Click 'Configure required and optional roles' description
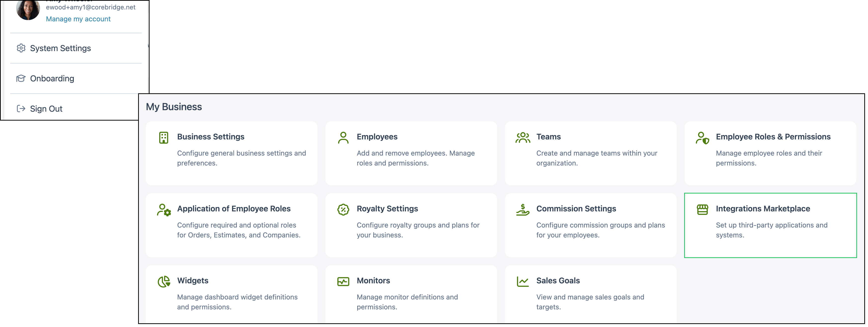 (239, 230)
